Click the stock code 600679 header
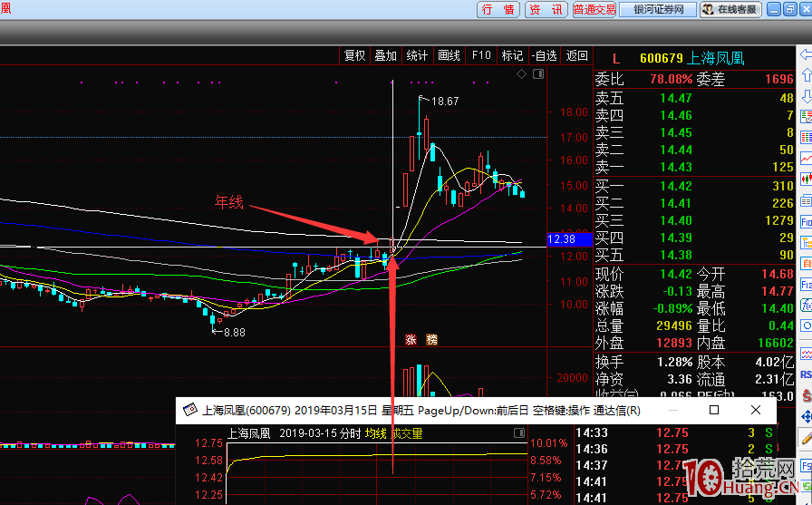 tap(662, 58)
